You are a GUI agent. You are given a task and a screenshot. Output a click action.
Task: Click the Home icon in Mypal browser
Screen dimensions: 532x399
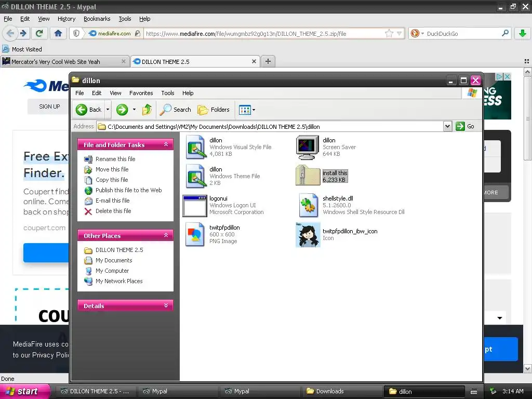coord(58,33)
